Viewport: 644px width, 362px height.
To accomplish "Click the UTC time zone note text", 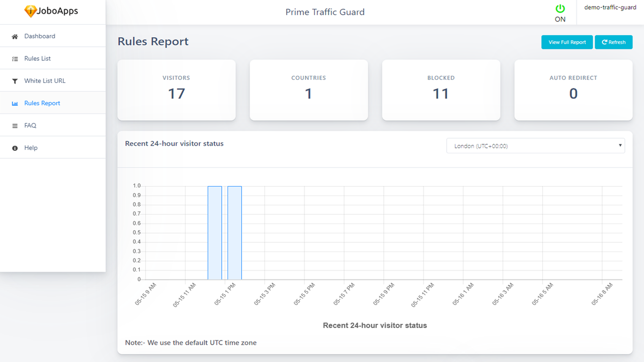I will coord(191,342).
